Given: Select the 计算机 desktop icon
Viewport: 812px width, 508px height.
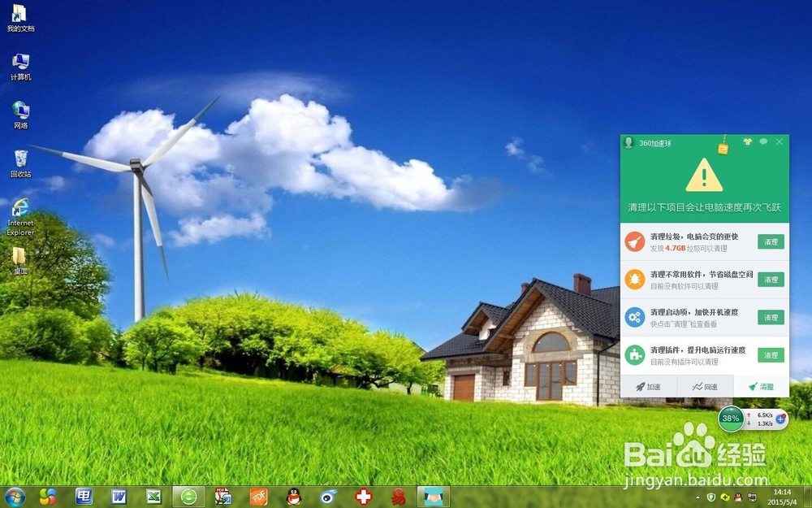Looking at the screenshot, I should tap(20, 67).
